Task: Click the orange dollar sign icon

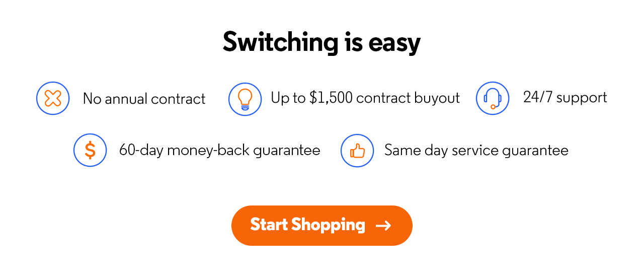Action: pos(90,150)
